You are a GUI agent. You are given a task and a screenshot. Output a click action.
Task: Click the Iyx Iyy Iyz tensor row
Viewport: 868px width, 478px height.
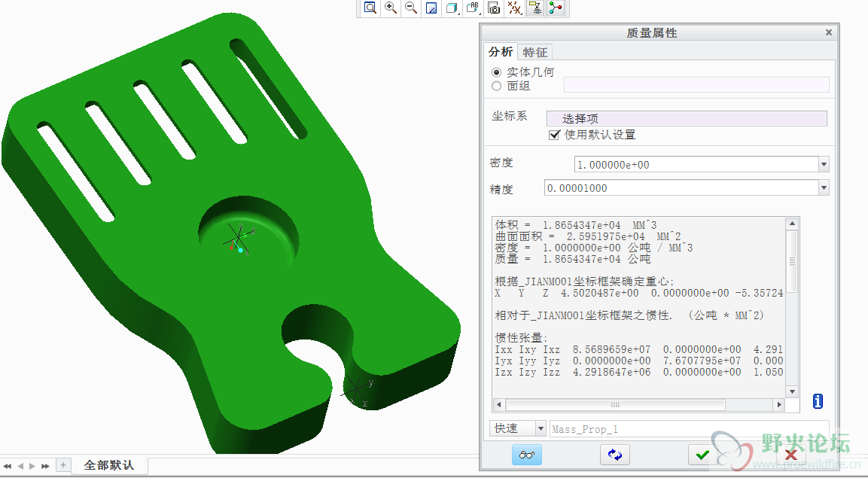click(x=639, y=361)
